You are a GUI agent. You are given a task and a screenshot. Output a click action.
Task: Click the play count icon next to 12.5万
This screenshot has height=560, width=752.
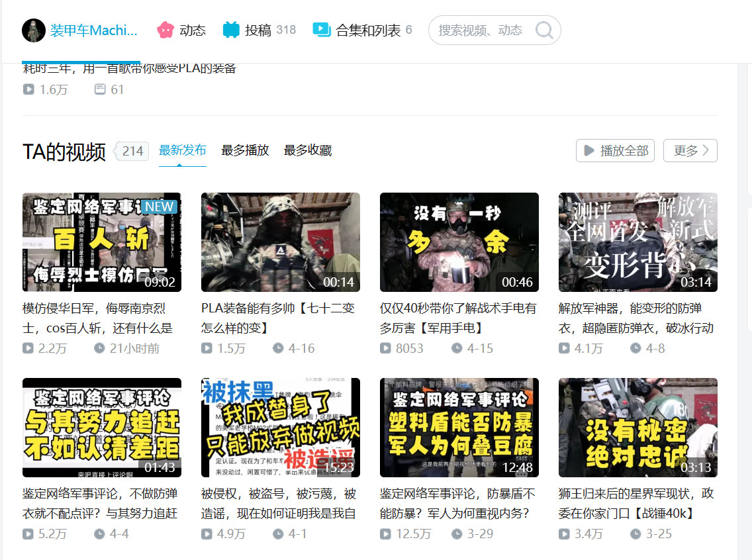[385, 534]
